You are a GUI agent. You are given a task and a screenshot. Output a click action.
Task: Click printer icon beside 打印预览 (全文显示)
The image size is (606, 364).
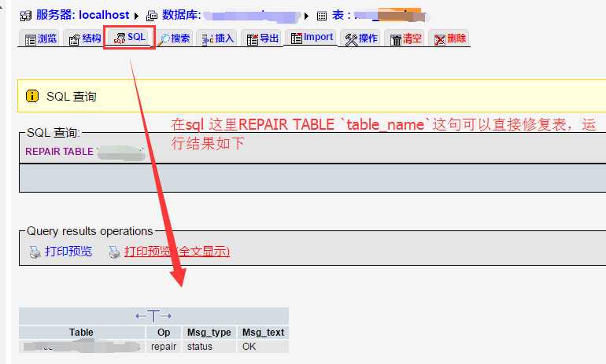pos(114,252)
